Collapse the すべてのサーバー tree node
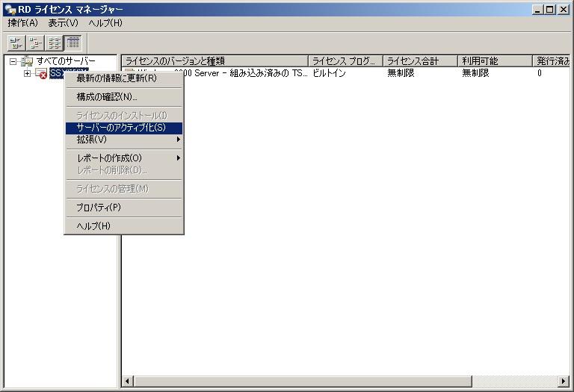Screen dimensions: 574x392 pyautogui.click(x=13, y=61)
